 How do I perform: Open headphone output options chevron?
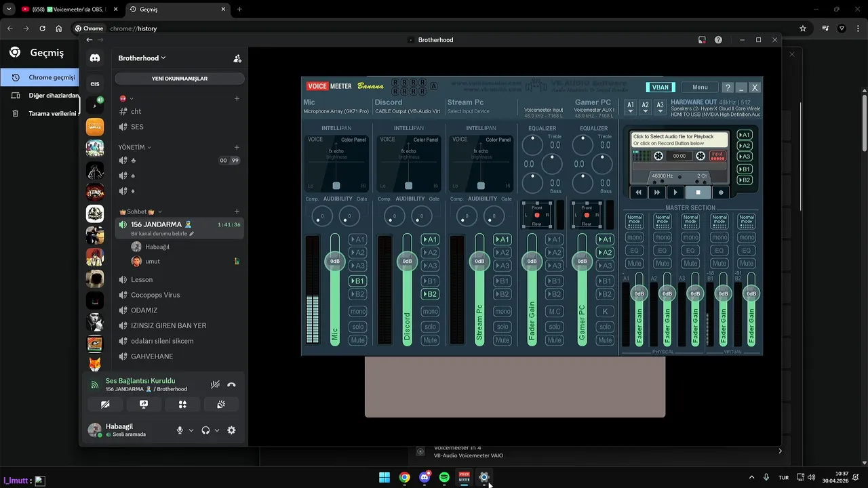click(217, 430)
